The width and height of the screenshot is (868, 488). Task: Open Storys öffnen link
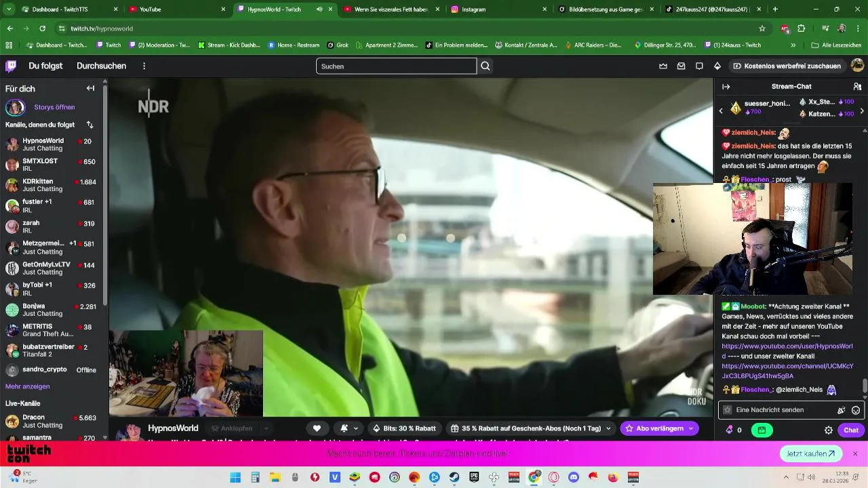pyautogui.click(x=54, y=107)
